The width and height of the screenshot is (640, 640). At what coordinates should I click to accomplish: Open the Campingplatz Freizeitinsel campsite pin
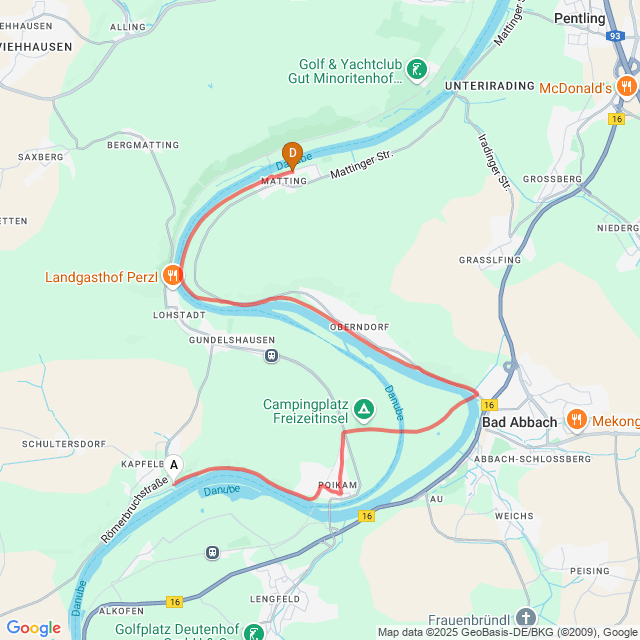(364, 409)
